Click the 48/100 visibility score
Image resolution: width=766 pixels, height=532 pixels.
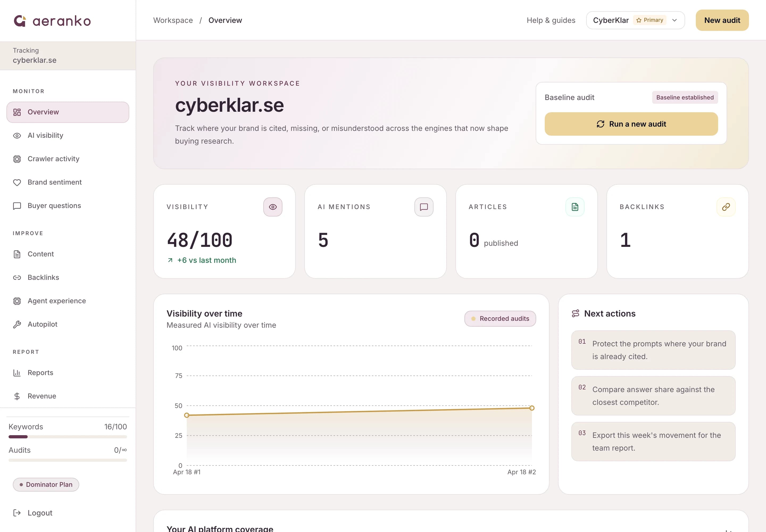[200, 240]
